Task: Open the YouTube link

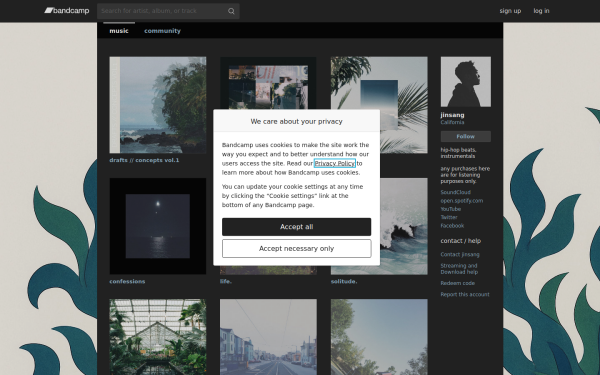Action: (x=451, y=209)
